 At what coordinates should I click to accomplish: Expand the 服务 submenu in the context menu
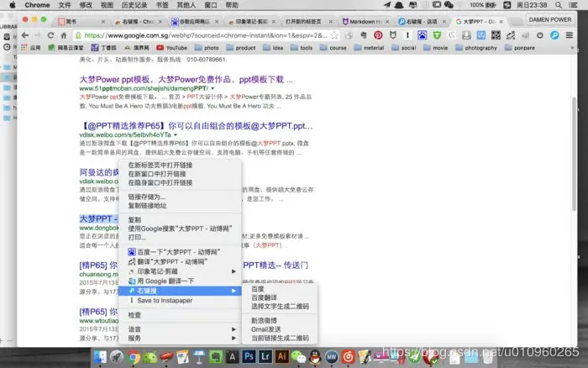[x=180, y=338]
